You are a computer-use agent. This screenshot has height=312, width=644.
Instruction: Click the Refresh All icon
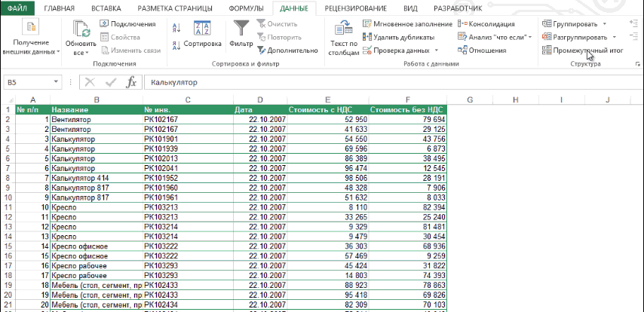(81, 29)
